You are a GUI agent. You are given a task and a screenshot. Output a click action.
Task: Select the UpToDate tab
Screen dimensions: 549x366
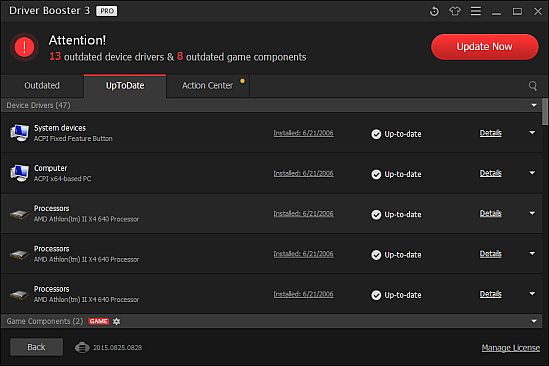tap(125, 86)
